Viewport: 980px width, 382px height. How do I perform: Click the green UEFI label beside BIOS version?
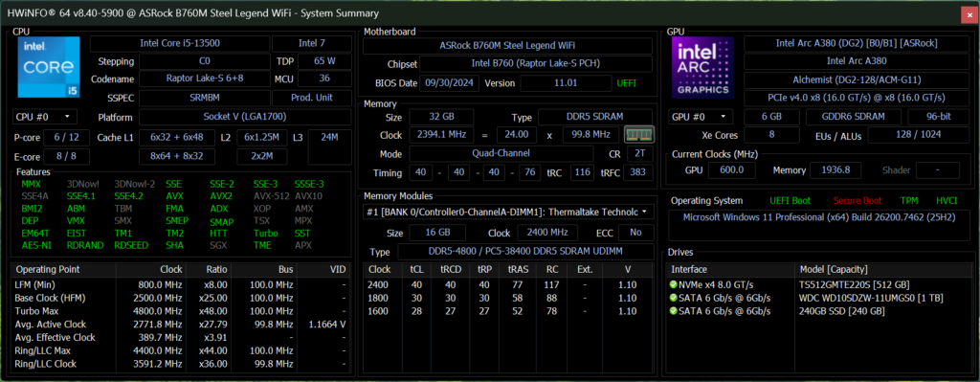627,82
